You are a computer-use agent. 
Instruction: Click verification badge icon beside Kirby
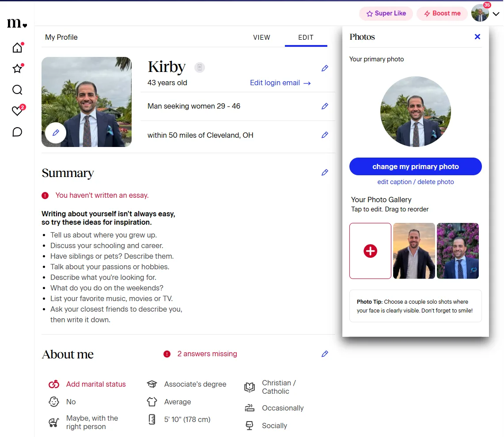tap(200, 67)
